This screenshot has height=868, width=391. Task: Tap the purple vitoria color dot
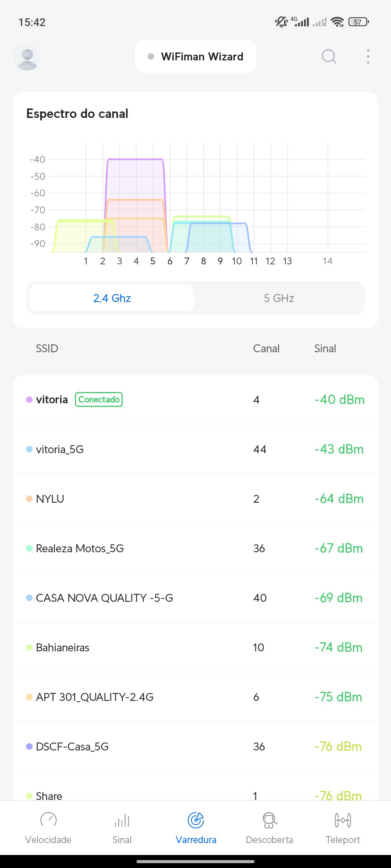click(x=29, y=400)
